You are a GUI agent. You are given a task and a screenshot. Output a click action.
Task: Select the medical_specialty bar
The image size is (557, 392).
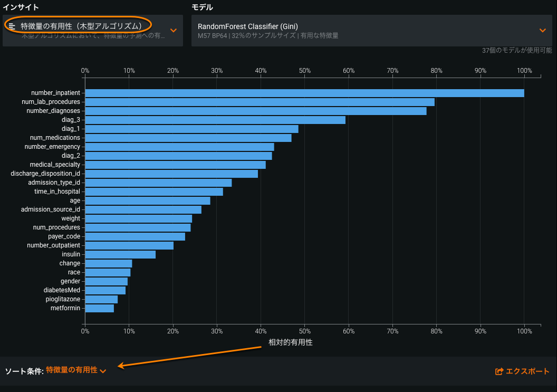175,165
